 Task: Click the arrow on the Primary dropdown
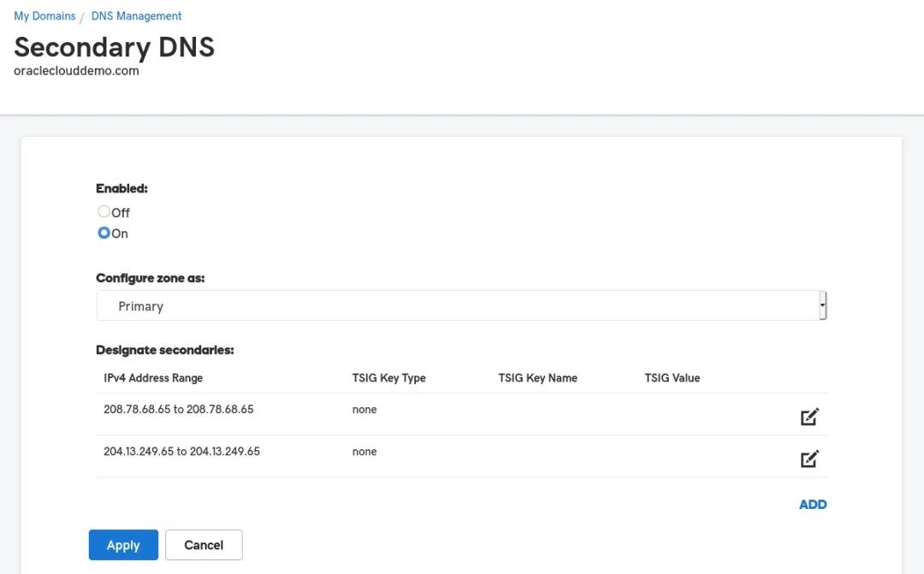822,305
